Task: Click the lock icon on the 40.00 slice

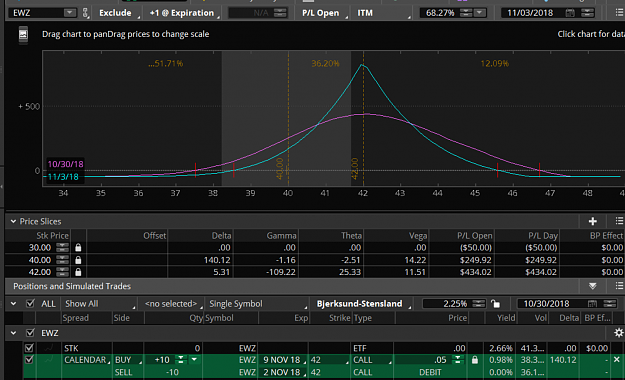Action: click(78, 260)
